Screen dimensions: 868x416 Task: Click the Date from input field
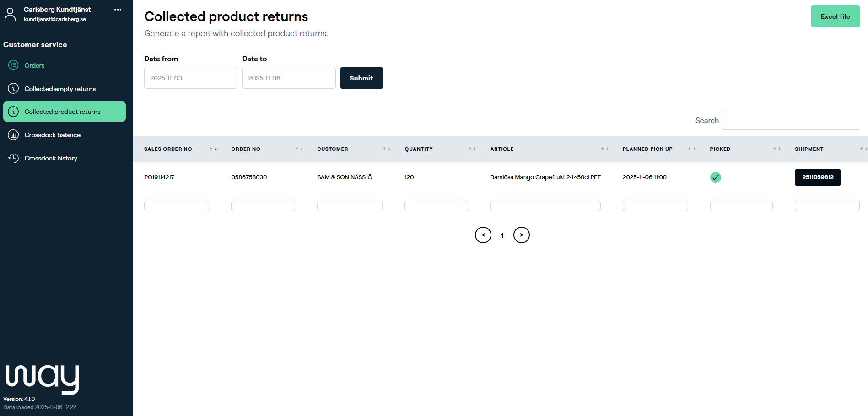pyautogui.click(x=190, y=78)
